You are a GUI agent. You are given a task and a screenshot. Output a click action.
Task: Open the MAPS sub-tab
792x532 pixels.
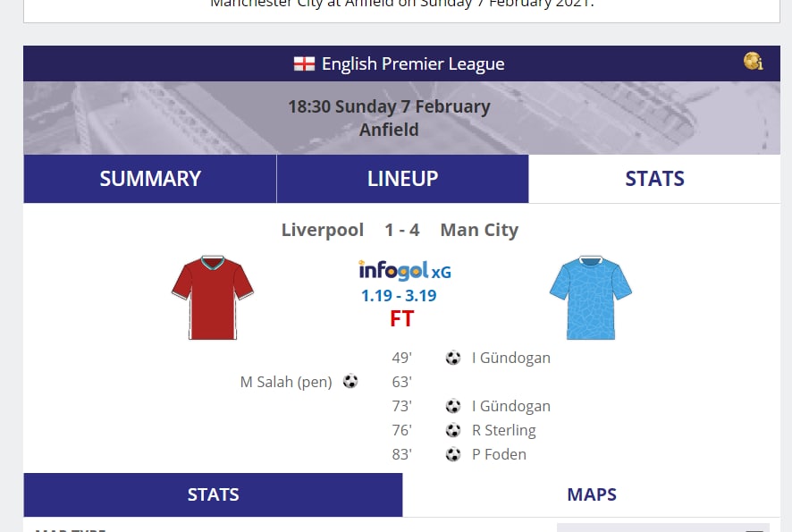592,494
